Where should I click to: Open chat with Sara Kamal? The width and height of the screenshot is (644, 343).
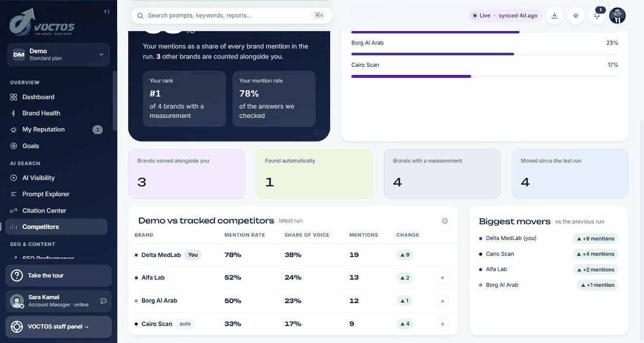coord(104,301)
